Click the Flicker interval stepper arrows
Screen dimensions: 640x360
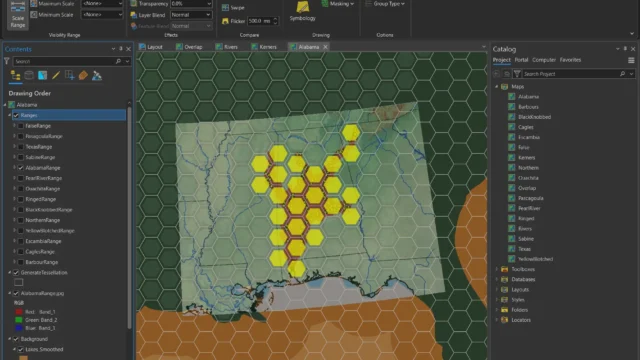coord(275,21)
